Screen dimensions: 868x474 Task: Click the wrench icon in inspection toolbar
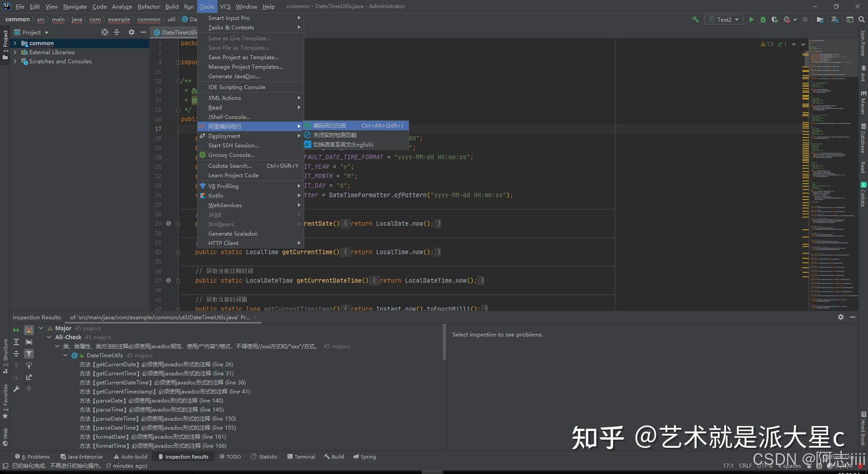coord(16,389)
